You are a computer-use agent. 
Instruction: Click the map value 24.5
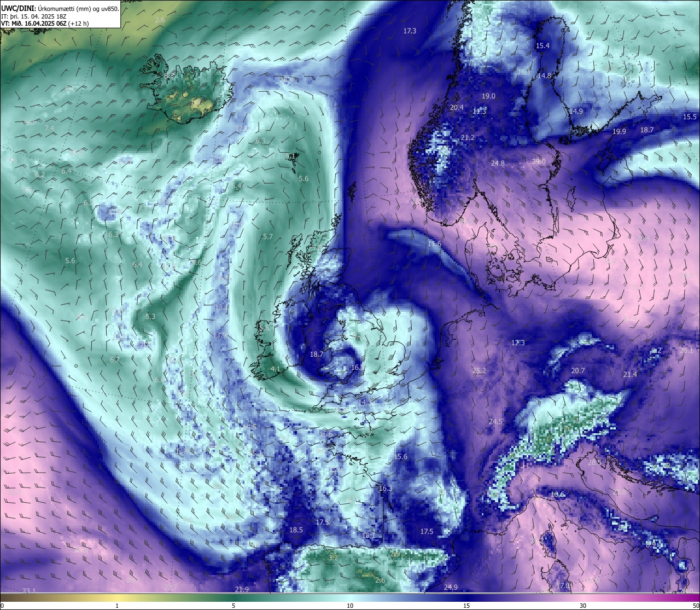495,422
